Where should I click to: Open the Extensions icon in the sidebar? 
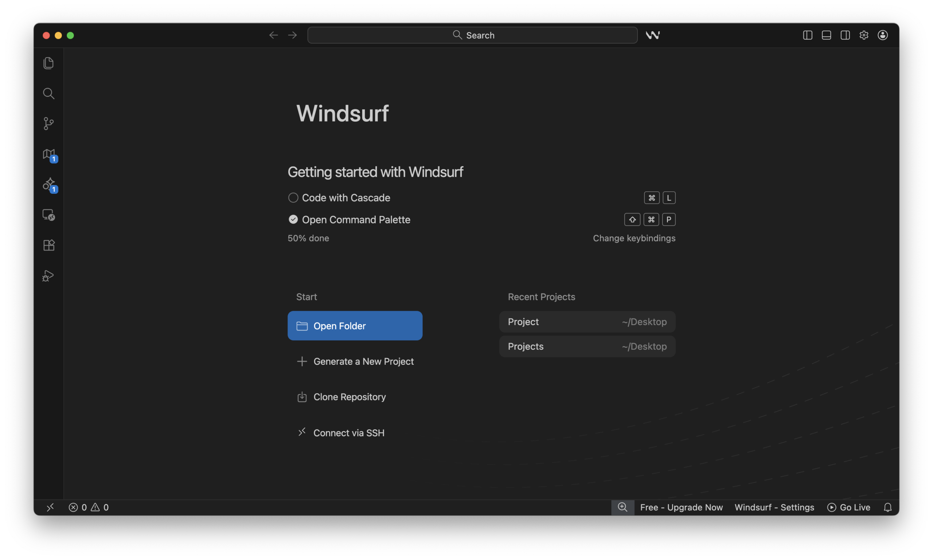pos(48,245)
